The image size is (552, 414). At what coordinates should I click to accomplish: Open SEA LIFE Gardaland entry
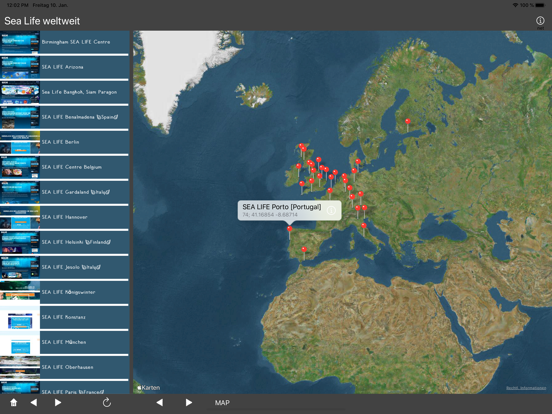(x=64, y=192)
